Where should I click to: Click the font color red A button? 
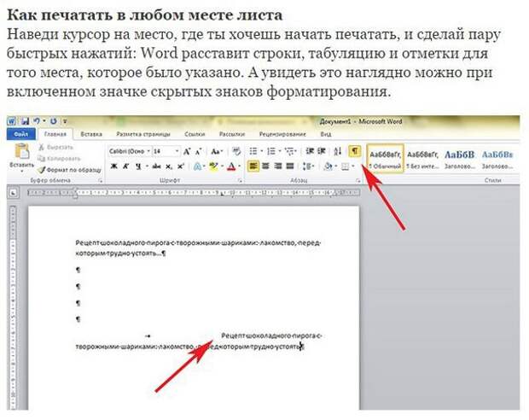click(232, 166)
